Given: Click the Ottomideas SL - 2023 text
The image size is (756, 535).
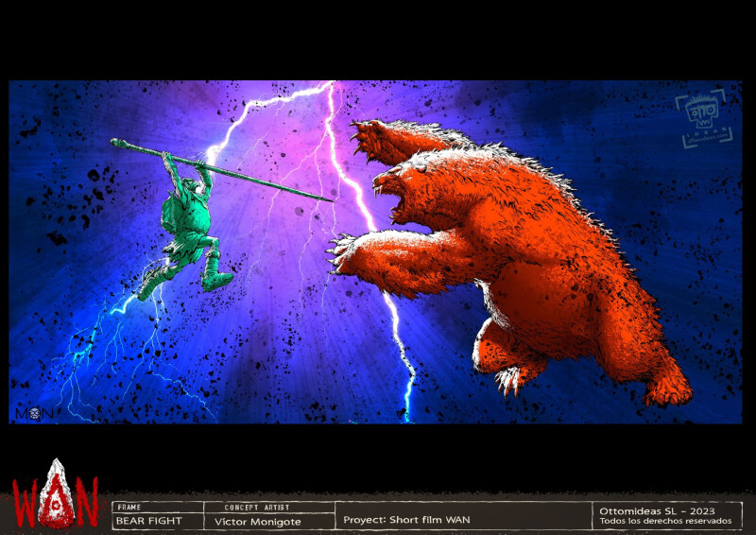Looking at the screenshot, I should [665, 510].
